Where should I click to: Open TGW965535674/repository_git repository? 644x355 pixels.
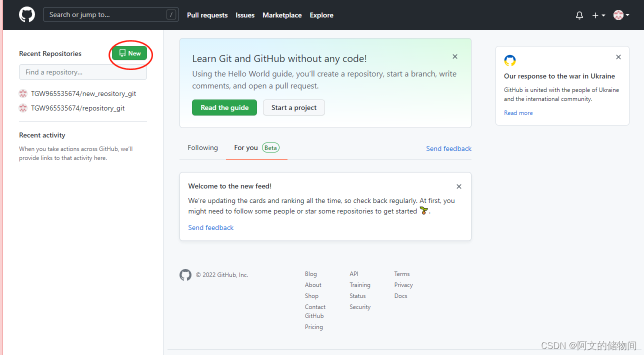[78, 108]
